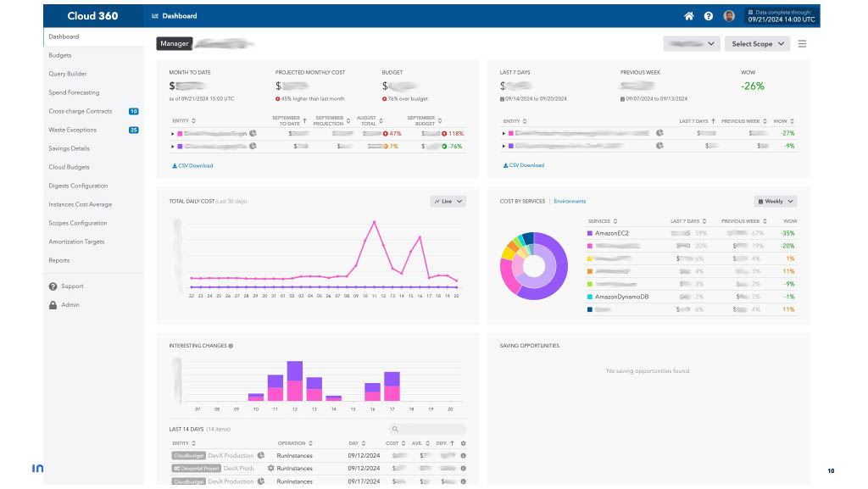Expand the Month to Date entity row showing 7%
The height and width of the screenshot is (489, 868).
pyautogui.click(x=173, y=147)
